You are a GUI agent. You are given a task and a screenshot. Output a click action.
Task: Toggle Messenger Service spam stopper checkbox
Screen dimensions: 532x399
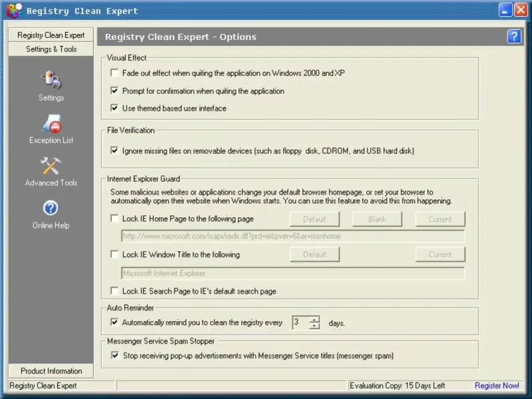tap(115, 355)
